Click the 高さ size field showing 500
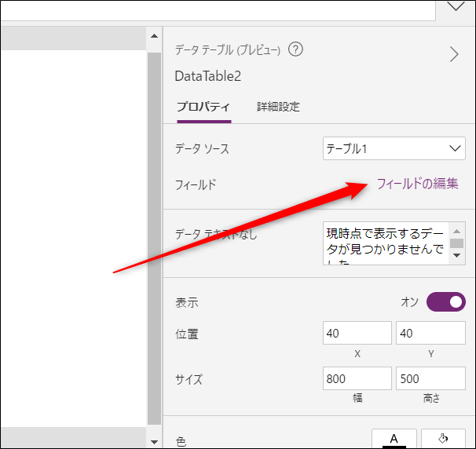Viewport: 476px width, 449px height. [x=430, y=378]
